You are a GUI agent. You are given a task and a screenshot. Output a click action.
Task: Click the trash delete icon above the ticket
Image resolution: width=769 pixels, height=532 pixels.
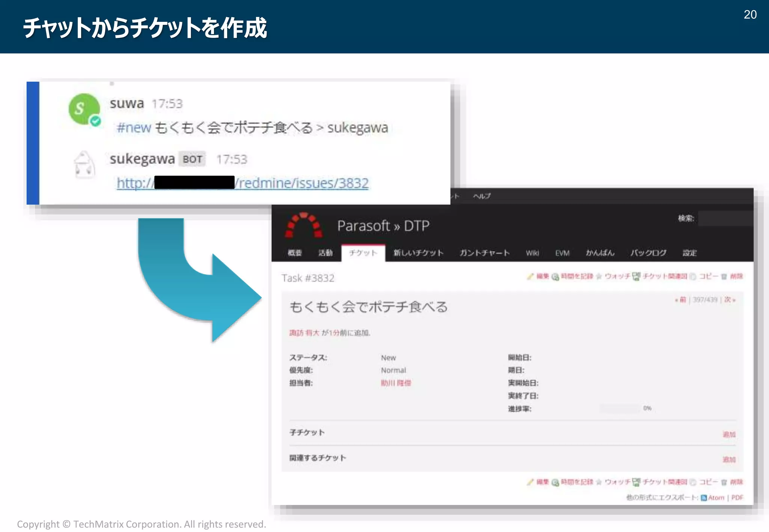(724, 277)
